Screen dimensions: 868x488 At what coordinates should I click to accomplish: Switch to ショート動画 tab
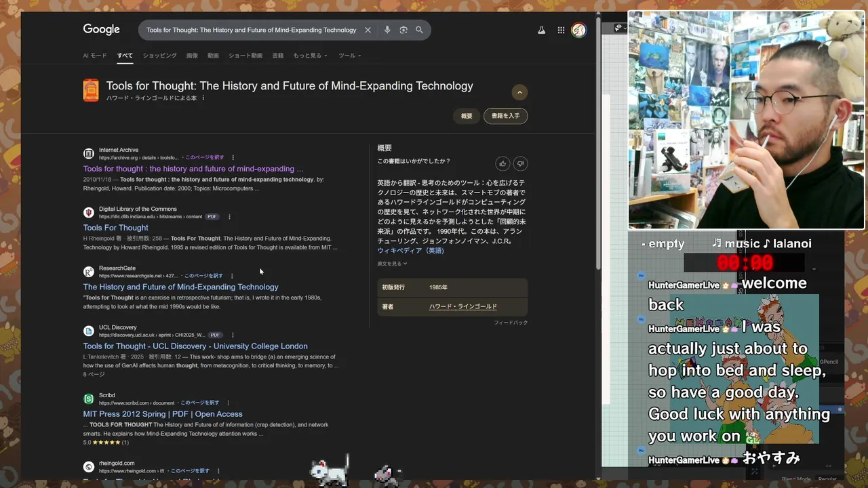coord(245,56)
